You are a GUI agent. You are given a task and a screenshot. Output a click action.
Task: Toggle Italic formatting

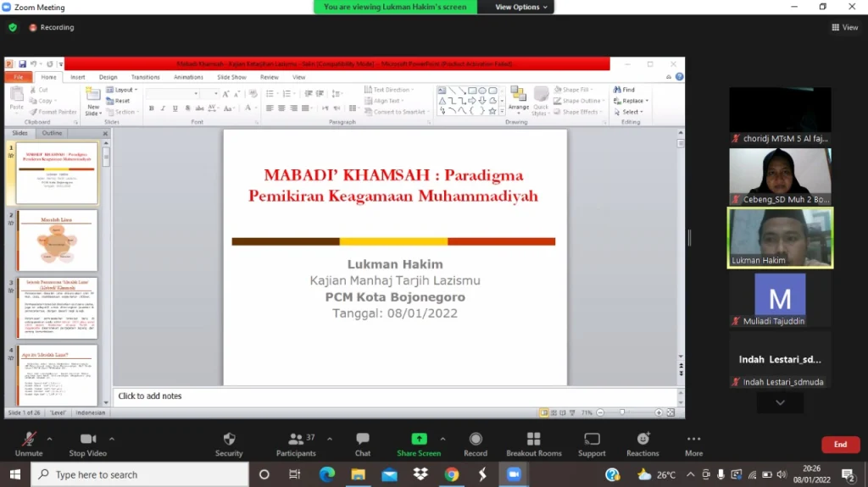tap(164, 108)
